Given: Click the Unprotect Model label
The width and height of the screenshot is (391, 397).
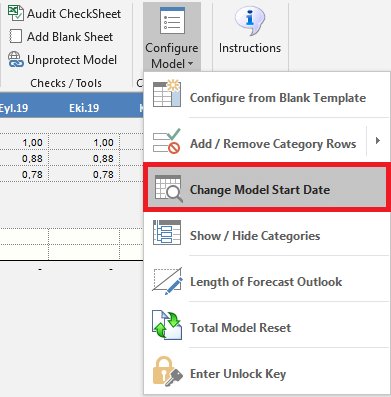Looking at the screenshot, I should (72, 60).
